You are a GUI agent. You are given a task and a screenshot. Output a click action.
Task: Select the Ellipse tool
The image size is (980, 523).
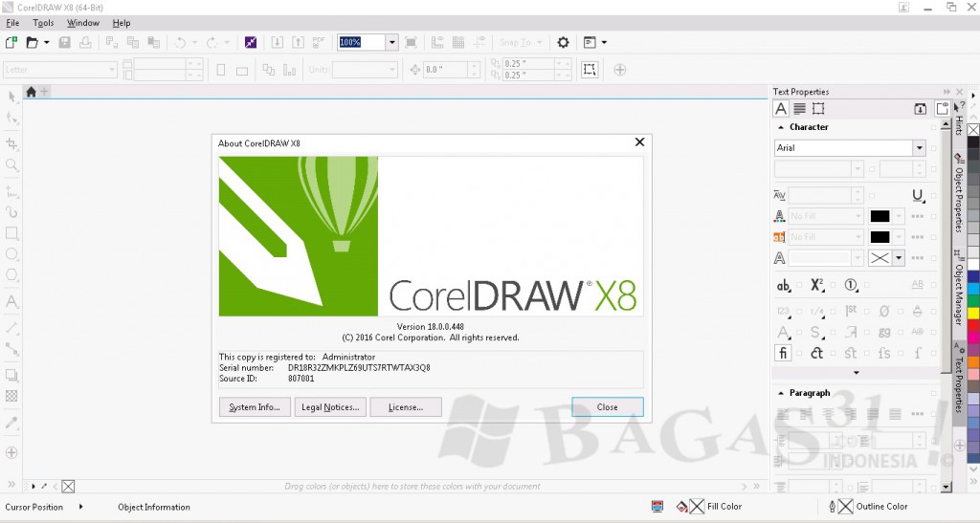11,254
